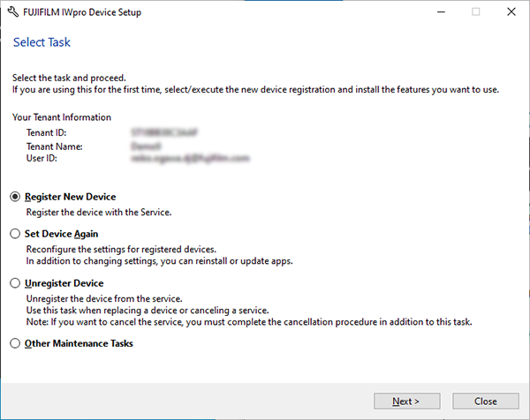Click the 'Select the task and proceed.' text
Viewport: 530px width, 420px height.
[69, 78]
